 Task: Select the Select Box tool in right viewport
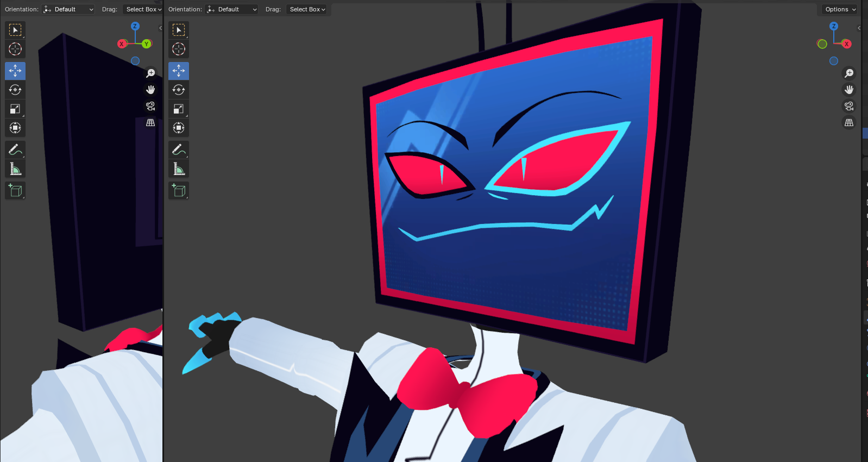(x=179, y=30)
